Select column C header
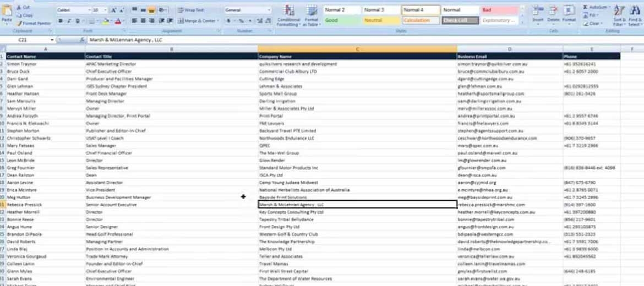 [x=357, y=50]
